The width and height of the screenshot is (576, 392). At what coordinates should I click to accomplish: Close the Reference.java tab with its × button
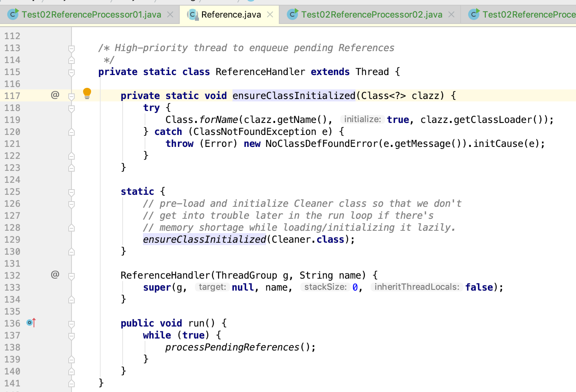pos(270,14)
